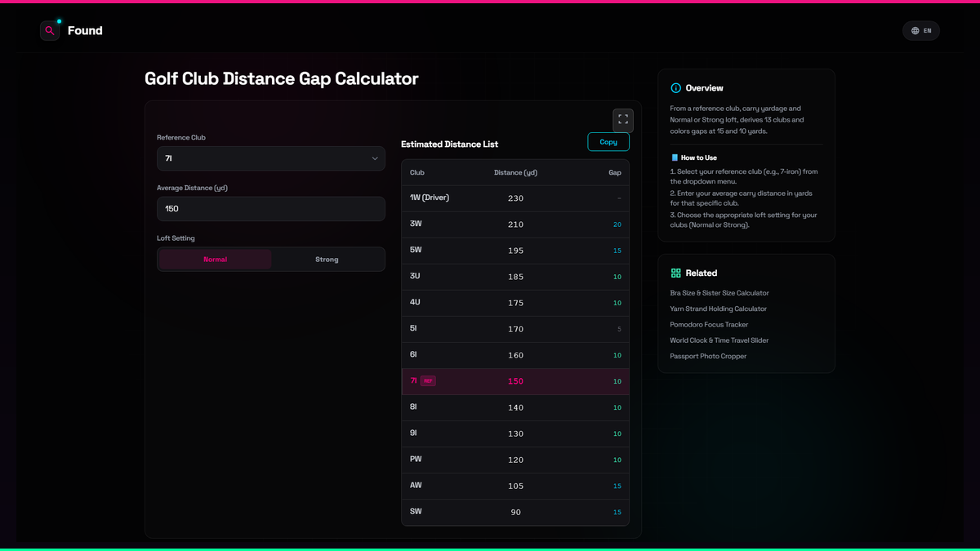980x551 pixels.
Task: Click the 130 distance value for 9I
Action: point(515,433)
